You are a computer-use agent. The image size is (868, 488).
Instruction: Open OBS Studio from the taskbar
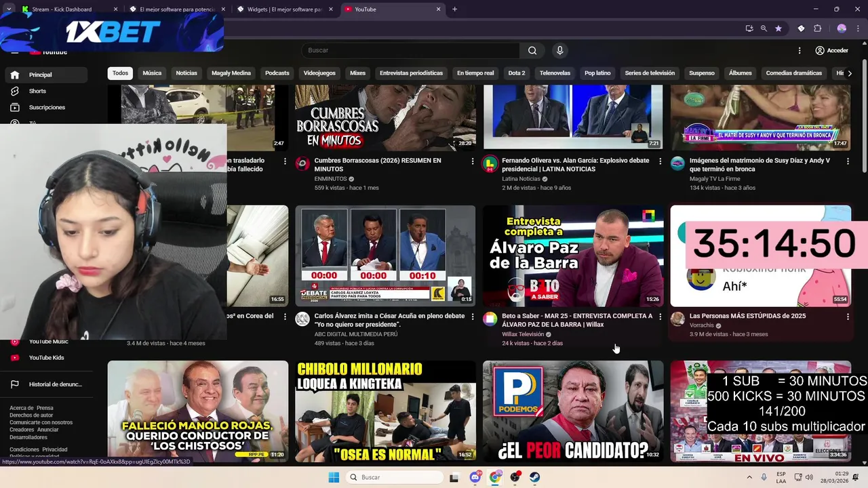[x=515, y=477]
